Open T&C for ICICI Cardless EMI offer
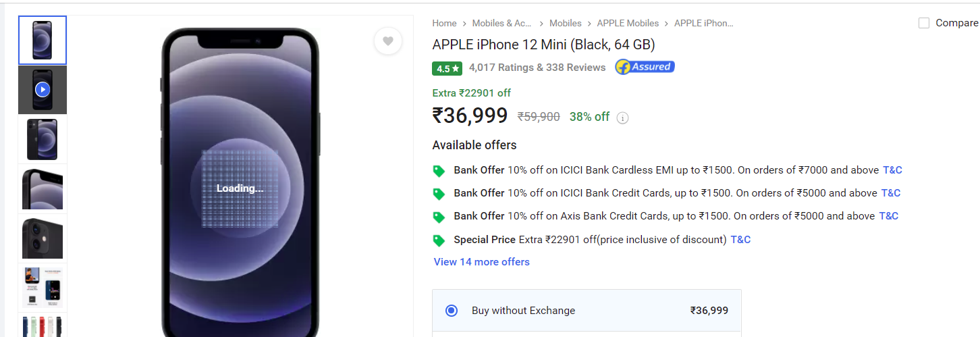 point(892,170)
